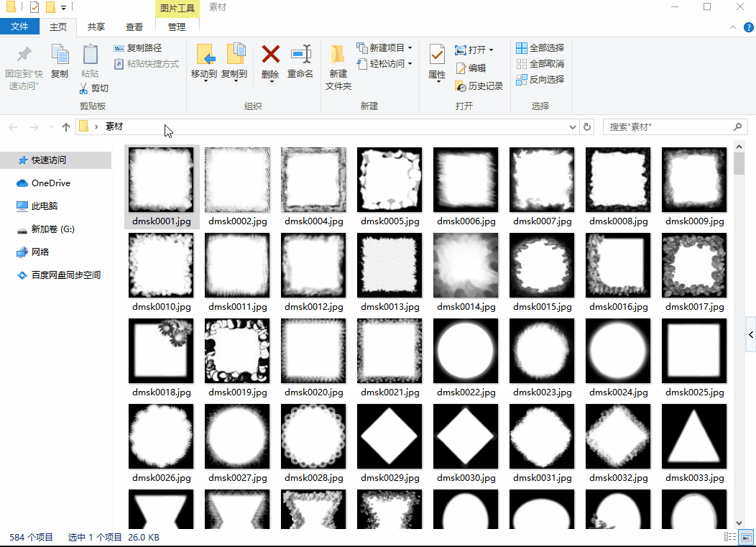Open the File (文件) menu
Image resolution: width=756 pixels, height=547 pixels.
[x=19, y=27]
